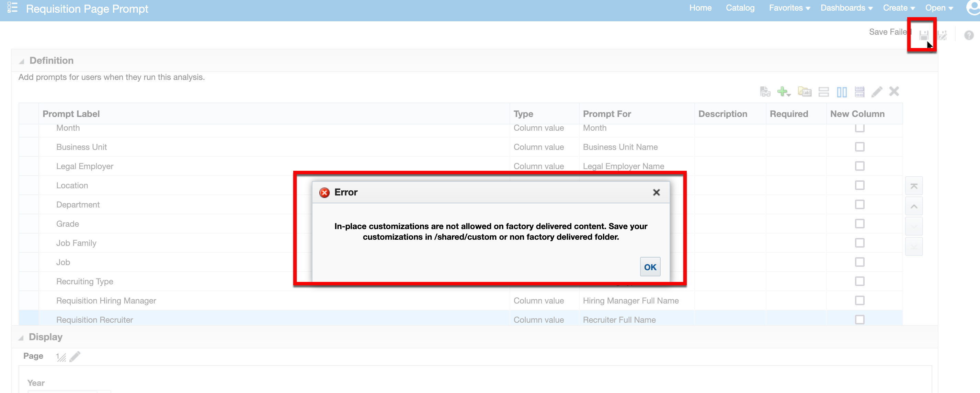
Task: Click the delete X icon in Definition toolbar
Action: [894, 92]
